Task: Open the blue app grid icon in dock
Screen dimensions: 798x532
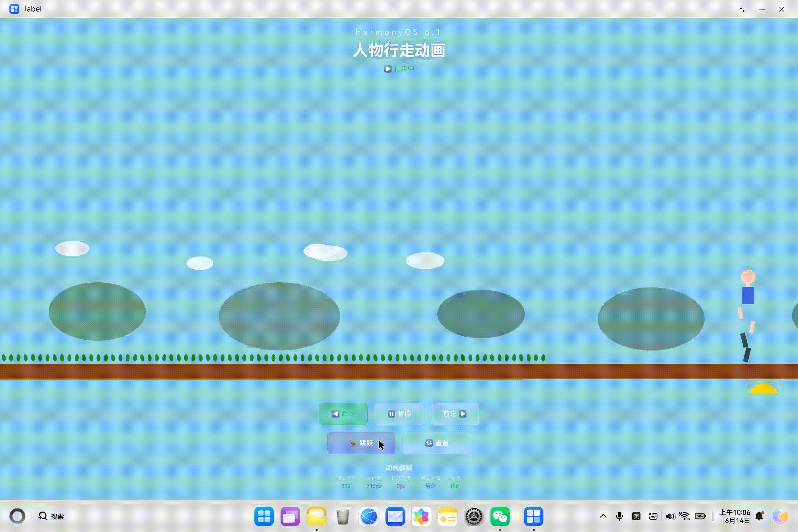Action: (x=264, y=516)
